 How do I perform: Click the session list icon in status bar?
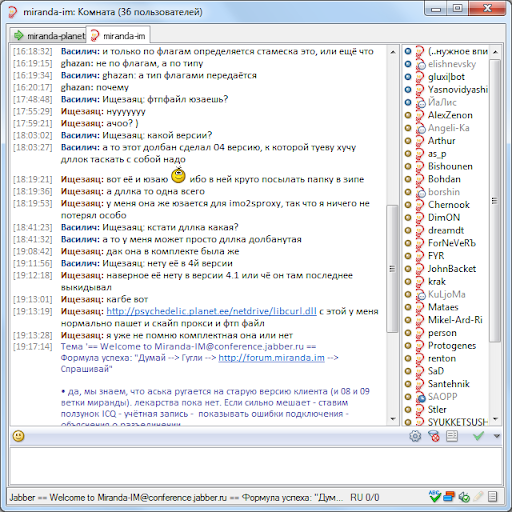(x=492, y=497)
